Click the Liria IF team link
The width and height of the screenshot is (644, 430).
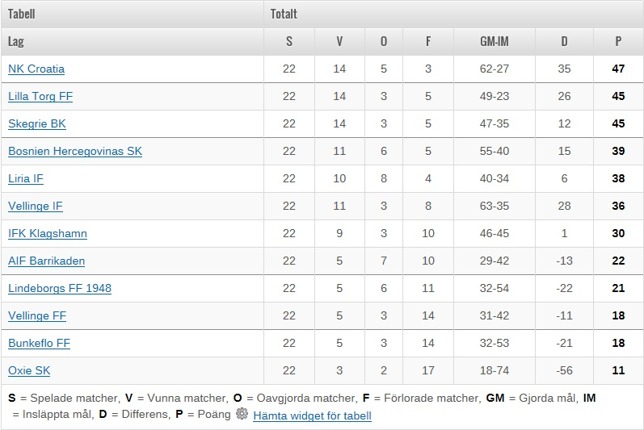pos(25,179)
